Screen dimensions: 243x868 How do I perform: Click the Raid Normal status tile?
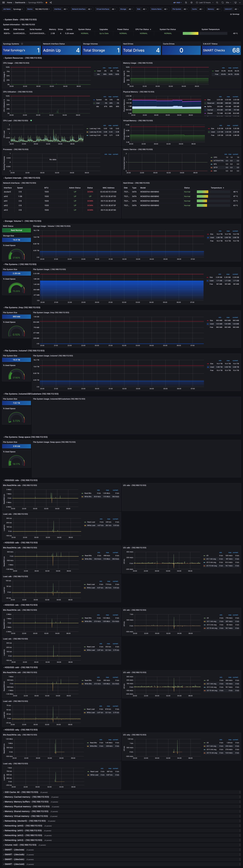[17, 230]
